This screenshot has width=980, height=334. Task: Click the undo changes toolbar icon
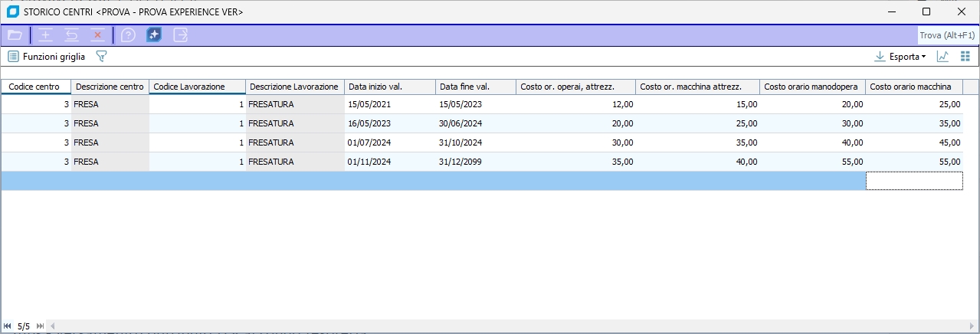pos(71,35)
